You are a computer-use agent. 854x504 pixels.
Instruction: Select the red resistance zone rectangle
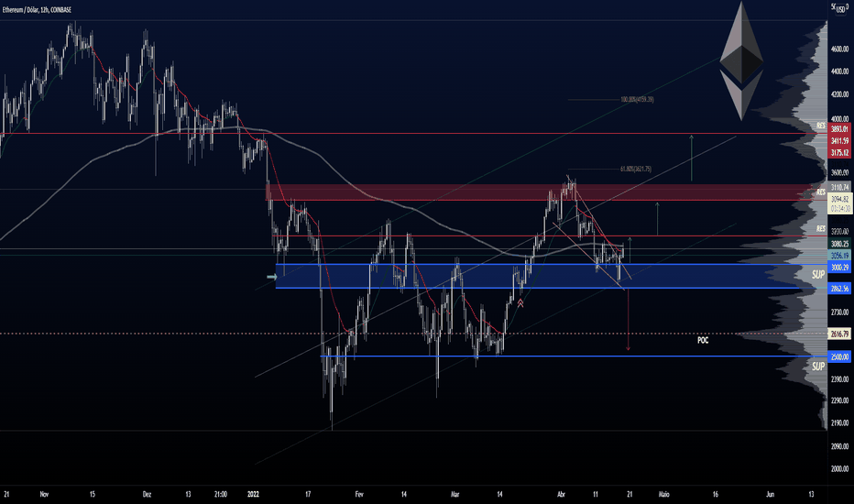[x=546, y=192]
